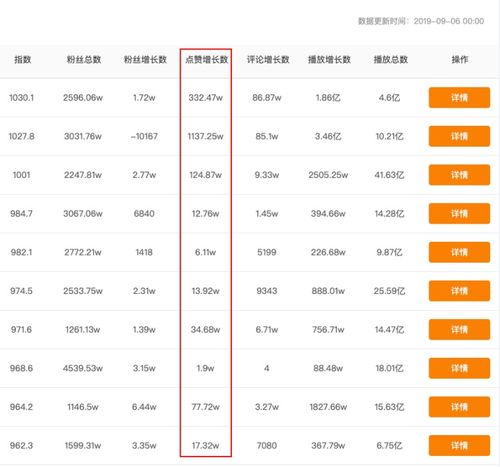
Task: Select the 25.59亿 total plays cell
Action: tap(389, 291)
